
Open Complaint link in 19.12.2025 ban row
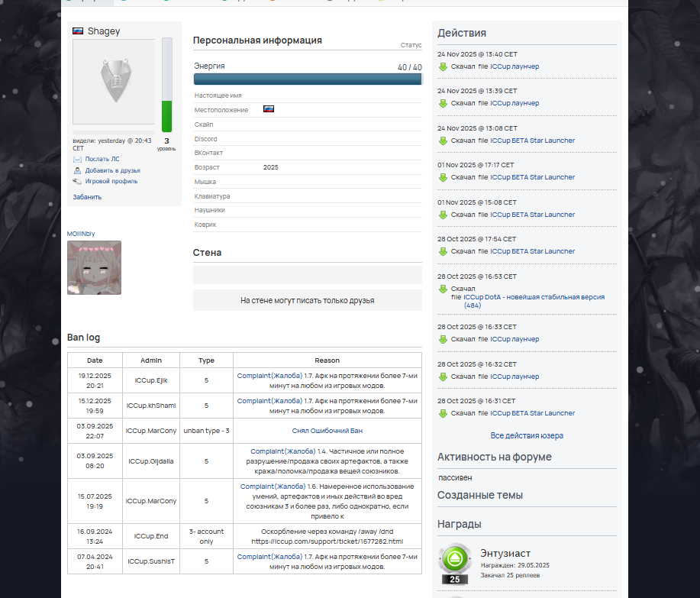pos(269,376)
